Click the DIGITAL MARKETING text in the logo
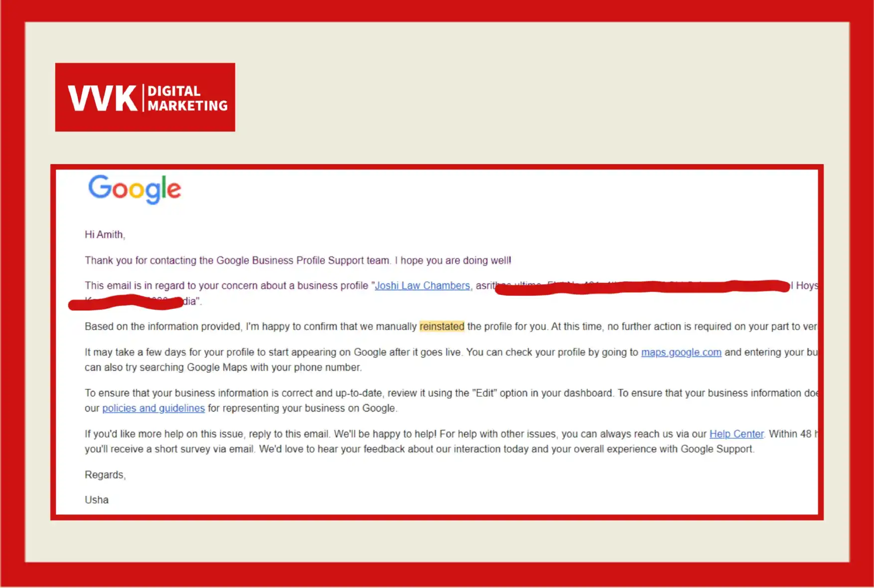This screenshot has width=874, height=588. click(187, 98)
